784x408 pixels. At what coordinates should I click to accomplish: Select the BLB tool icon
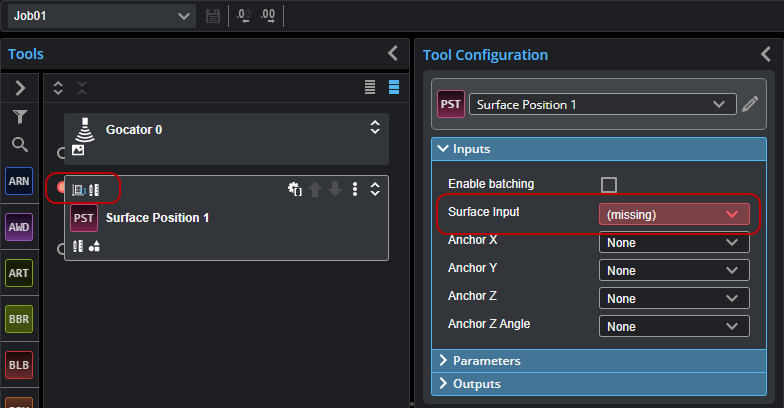pyautogui.click(x=19, y=365)
